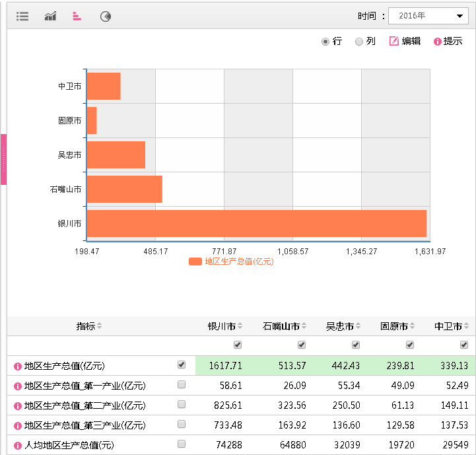
Task: Select the 行 radio button
Action: tap(325, 42)
